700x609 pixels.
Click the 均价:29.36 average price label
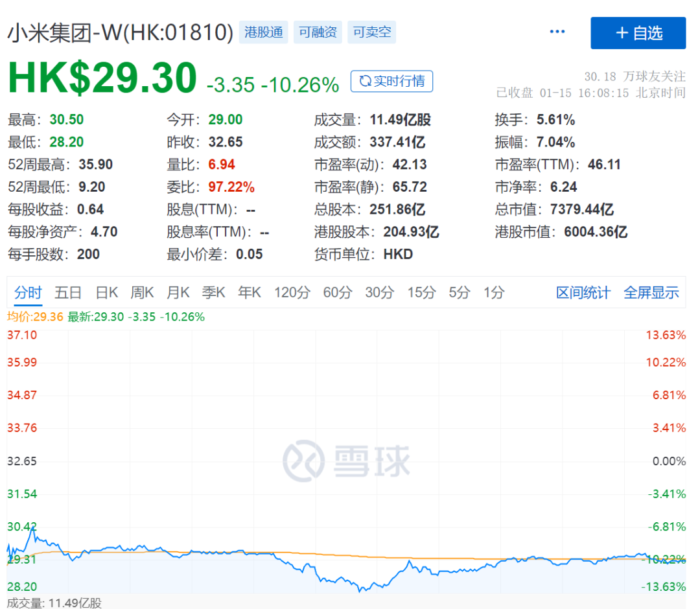coord(35,317)
